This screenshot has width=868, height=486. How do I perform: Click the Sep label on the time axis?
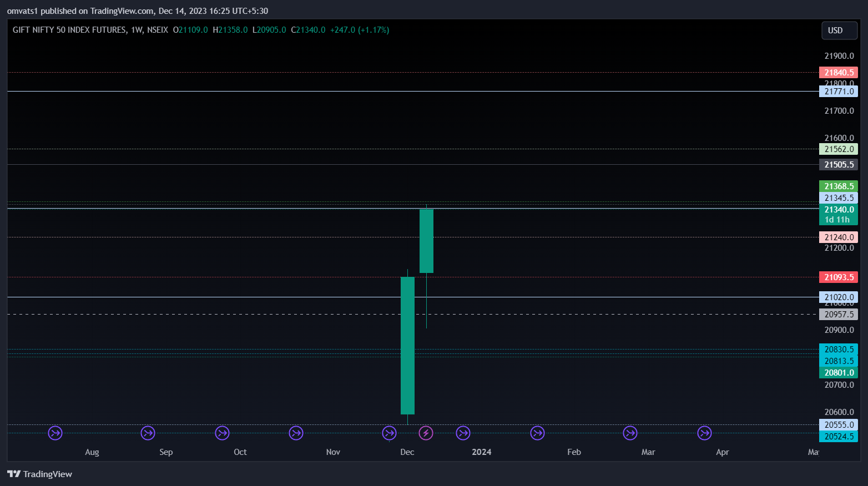click(166, 452)
